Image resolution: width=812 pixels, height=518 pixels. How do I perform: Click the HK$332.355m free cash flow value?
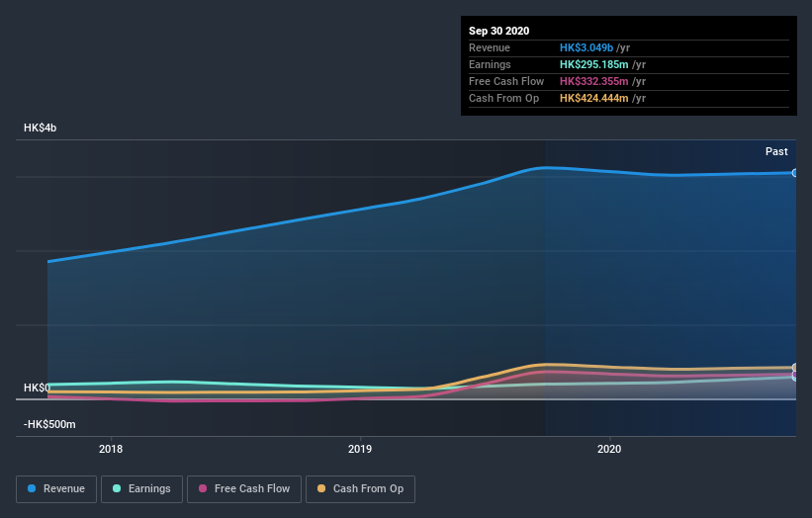point(594,81)
